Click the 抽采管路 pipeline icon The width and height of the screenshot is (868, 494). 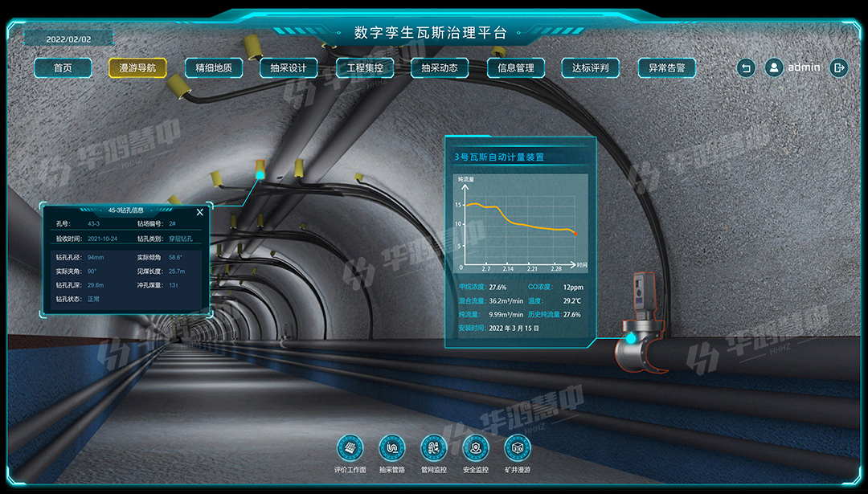point(392,447)
